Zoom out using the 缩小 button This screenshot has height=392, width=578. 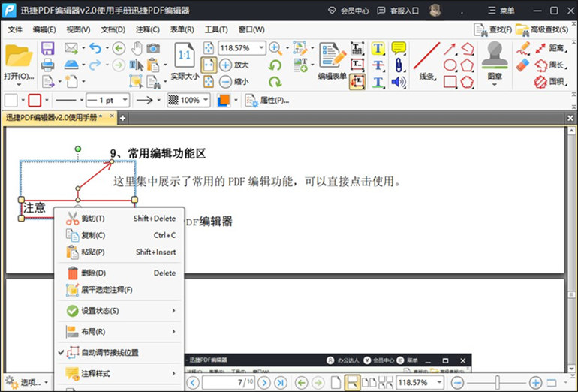click(x=234, y=82)
